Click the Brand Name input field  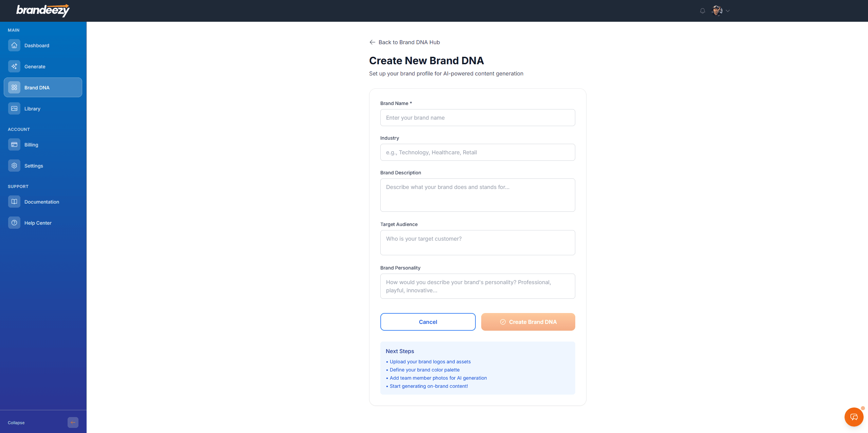tap(477, 117)
